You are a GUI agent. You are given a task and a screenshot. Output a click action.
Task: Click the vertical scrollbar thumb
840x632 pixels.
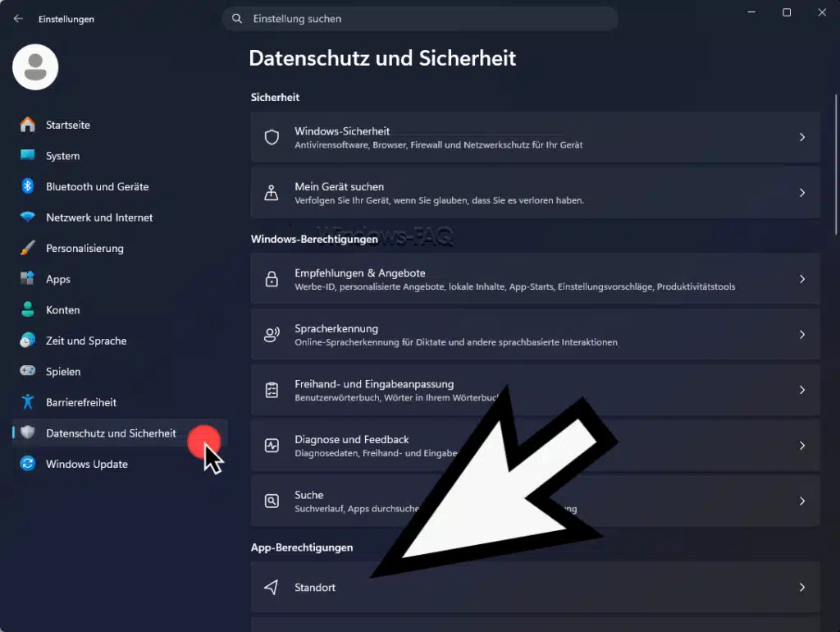click(836, 165)
